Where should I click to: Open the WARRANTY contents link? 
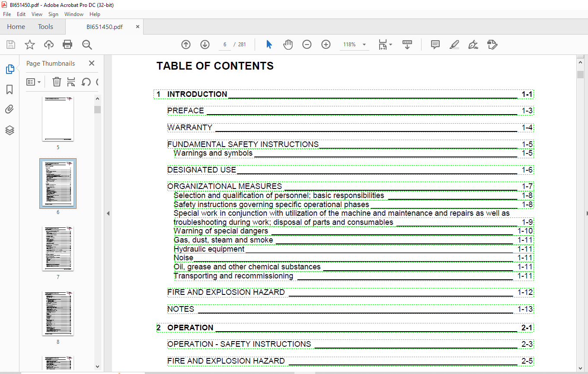tap(351, 128)
